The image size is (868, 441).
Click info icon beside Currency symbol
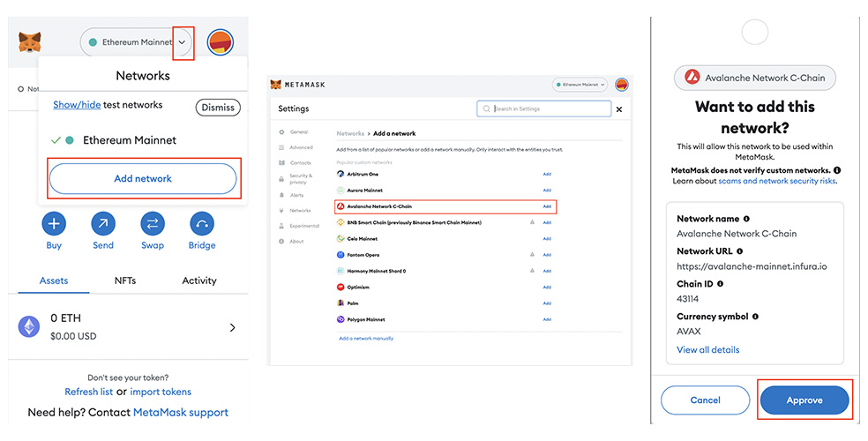(x=755, y=317)
